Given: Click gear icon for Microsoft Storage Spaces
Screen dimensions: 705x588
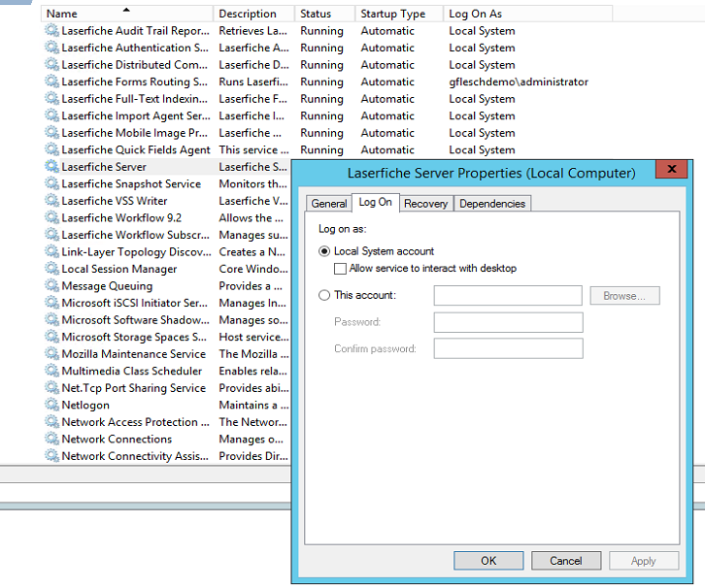Looking at the screenshot, I should click(51, 337).
